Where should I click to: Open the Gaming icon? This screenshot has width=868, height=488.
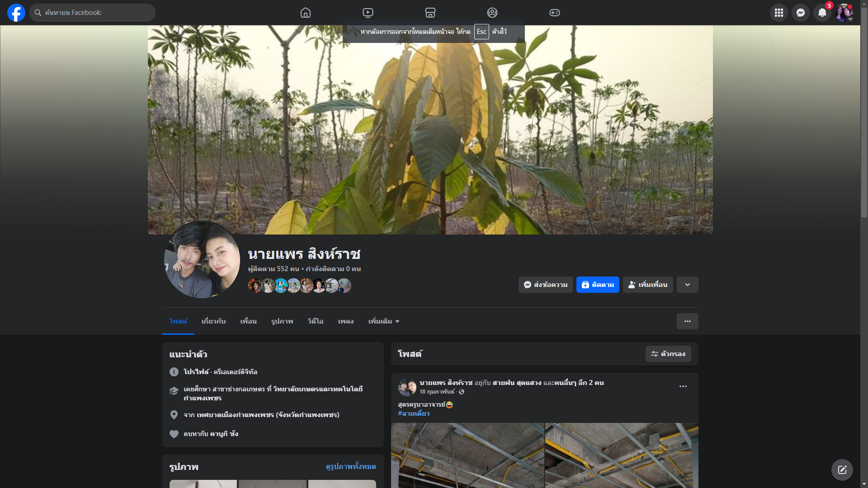[555, 13]
